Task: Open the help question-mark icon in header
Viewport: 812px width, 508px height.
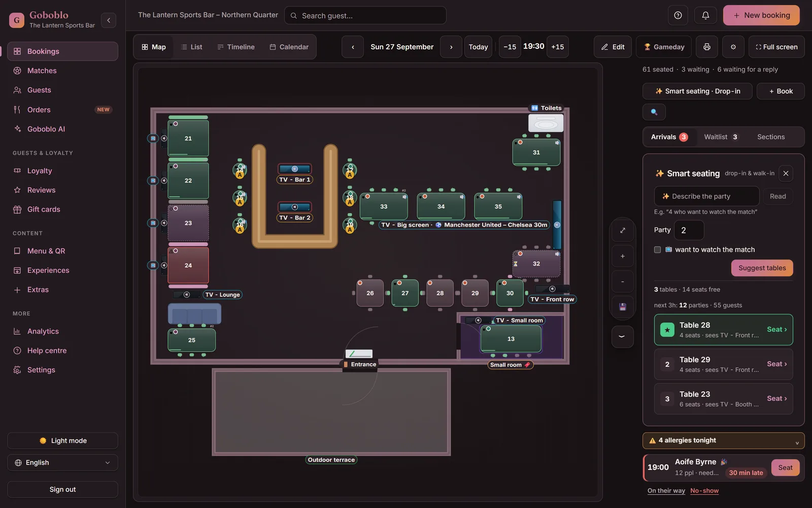Action: [678, 15]
